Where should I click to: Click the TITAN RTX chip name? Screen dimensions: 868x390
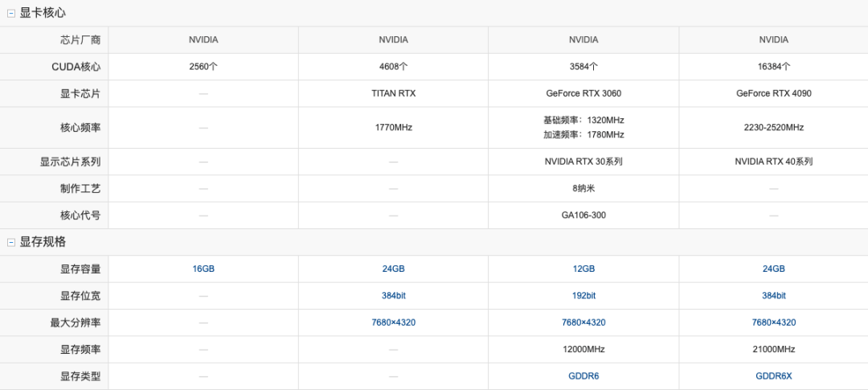tap(394, 93)
